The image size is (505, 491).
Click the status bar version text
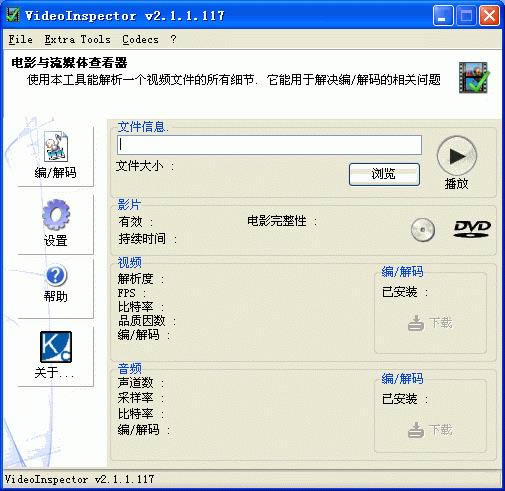[x=79, y=479]
